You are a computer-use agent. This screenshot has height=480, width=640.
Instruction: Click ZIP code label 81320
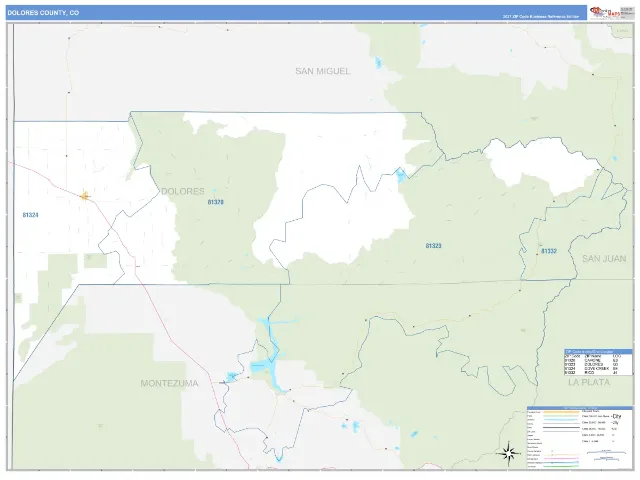pyautogui.click(x=216, y=202)
